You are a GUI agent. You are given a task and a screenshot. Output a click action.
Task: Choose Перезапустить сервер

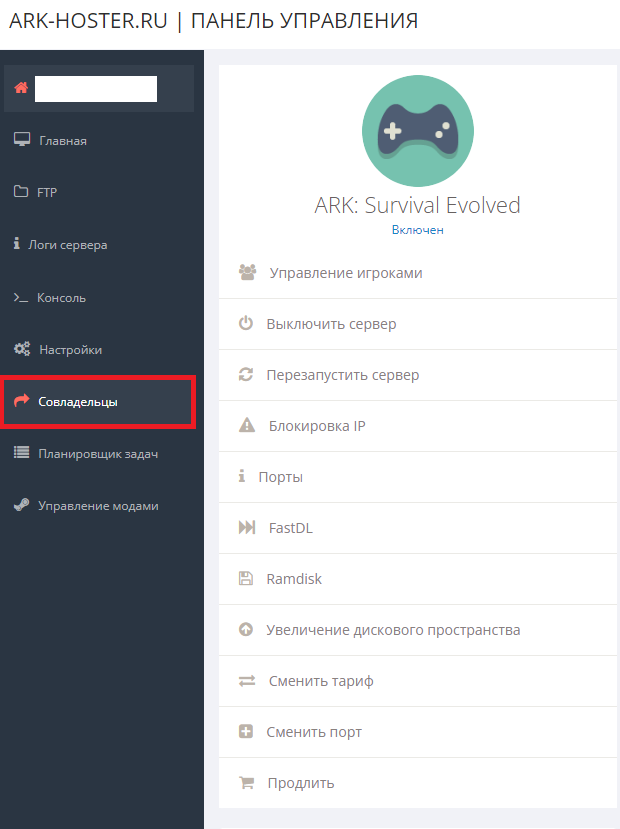[x=418, y=375]
